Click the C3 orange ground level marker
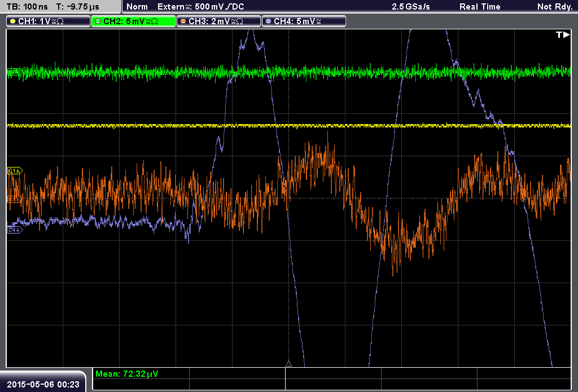Screen dimensions: 578x392 click(15, 199)
